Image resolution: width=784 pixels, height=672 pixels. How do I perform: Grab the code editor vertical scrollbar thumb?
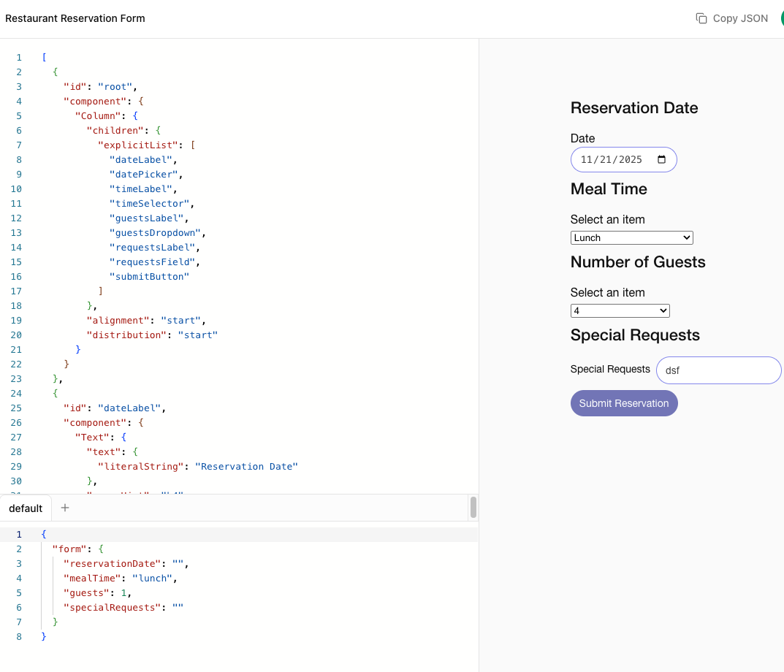pyautogui.click(x=473, y=506)
